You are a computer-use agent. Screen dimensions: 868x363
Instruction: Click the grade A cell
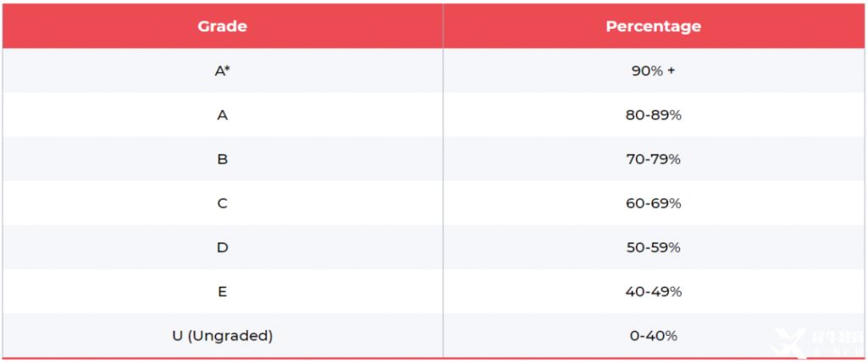[222, 114]
